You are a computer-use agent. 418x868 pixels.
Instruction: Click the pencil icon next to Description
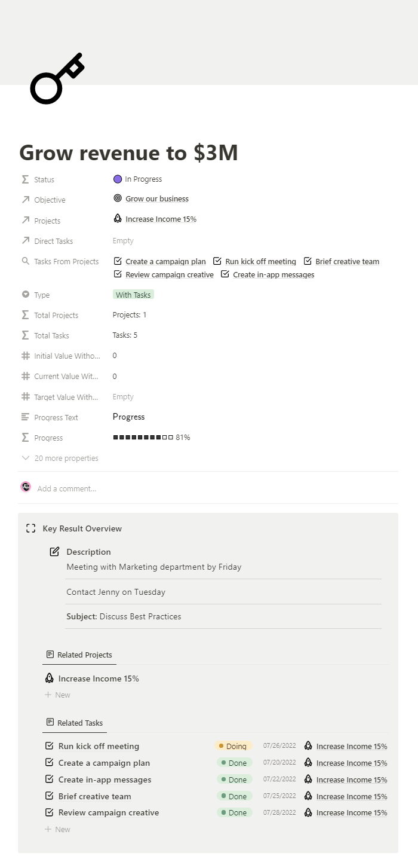tap(54, 551)
